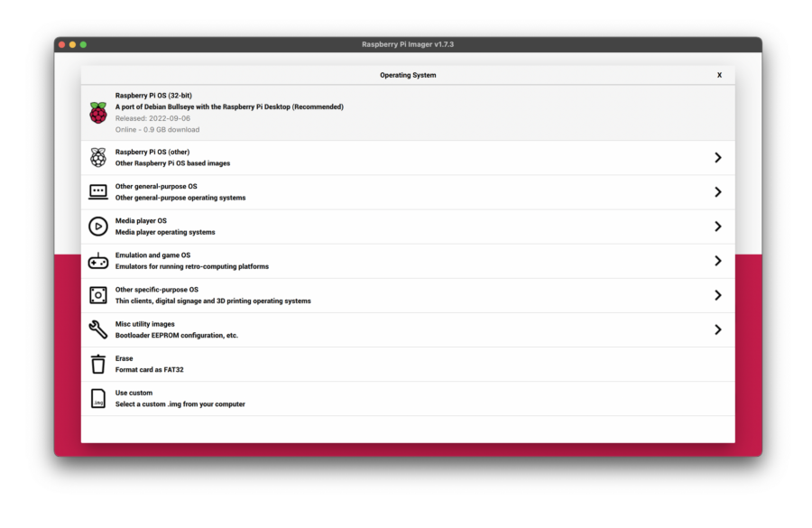Click the play-circle Media player icon
This screenshot has width=812, height=528.
pyautogui.click(x=97, y=227)
